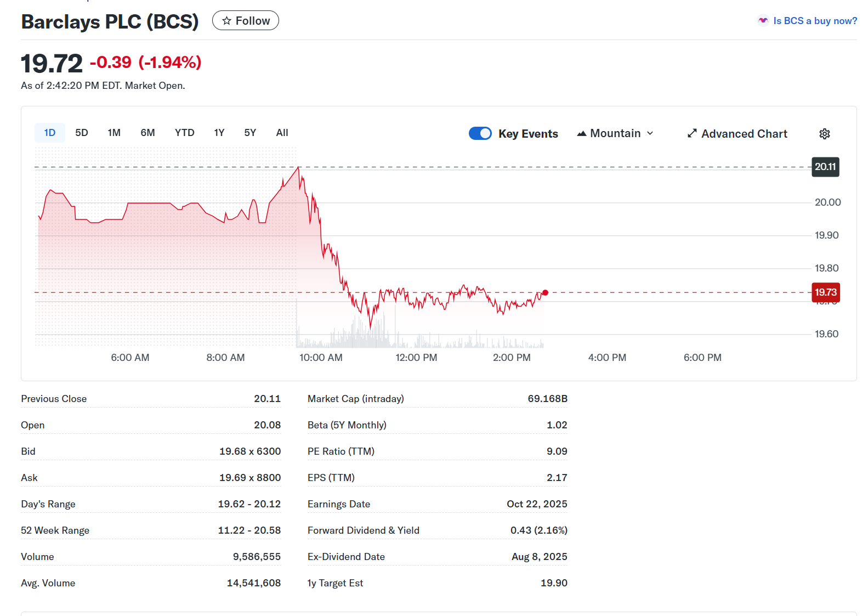This screenshot has width=868, height=616.
Task: Click the purple icon beside Is BCS a buy now
Action: pos(763,21)
